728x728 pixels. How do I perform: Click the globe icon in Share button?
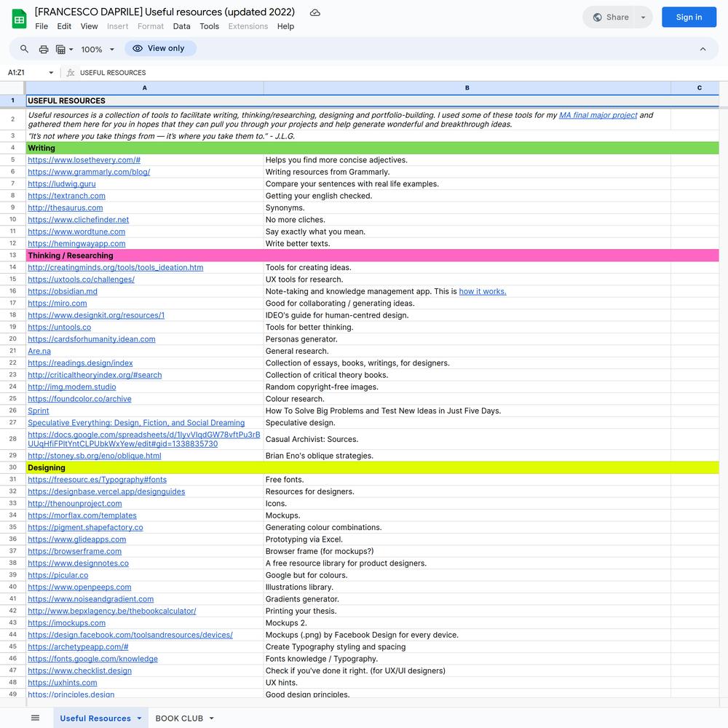(598, 17)
